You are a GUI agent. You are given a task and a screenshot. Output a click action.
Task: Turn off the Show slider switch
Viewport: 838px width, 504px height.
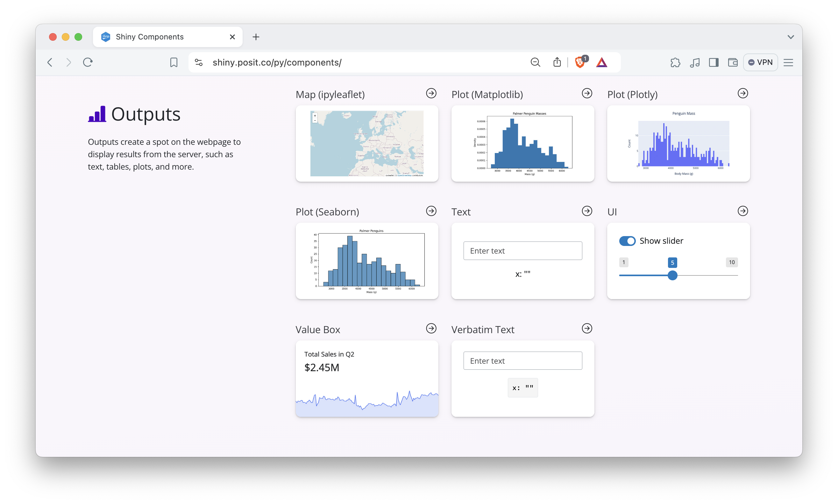tap(627, 241)
